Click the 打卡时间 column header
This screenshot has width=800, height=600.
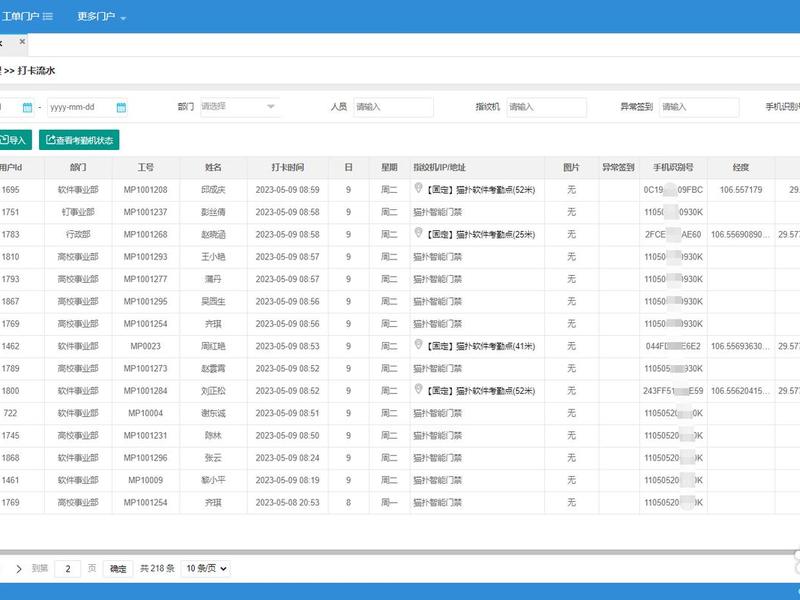[x=288, y=167]
